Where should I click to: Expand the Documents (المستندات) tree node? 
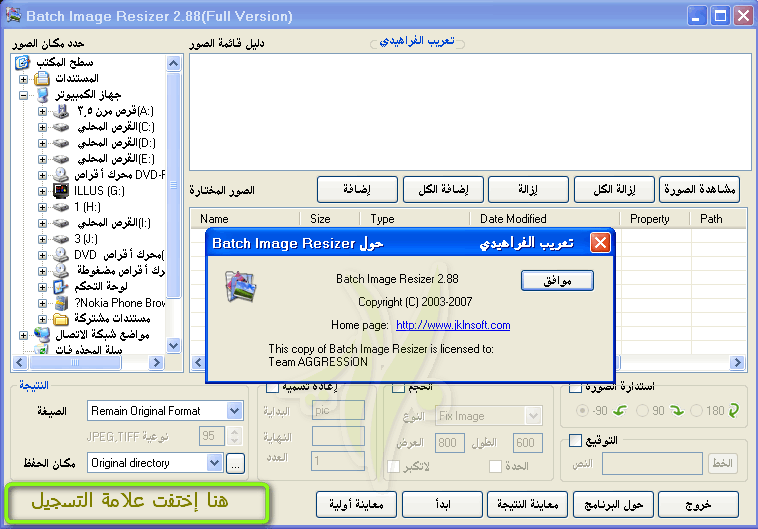coord(23,79)
